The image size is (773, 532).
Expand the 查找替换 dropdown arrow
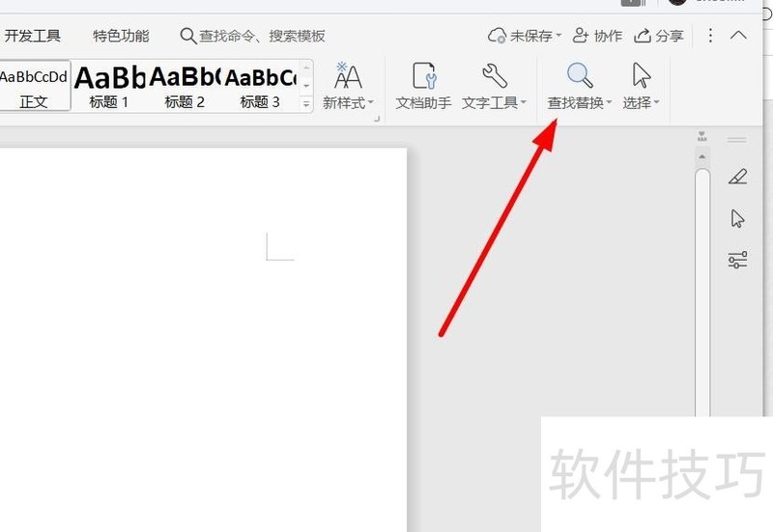click(x=609, y=102)
